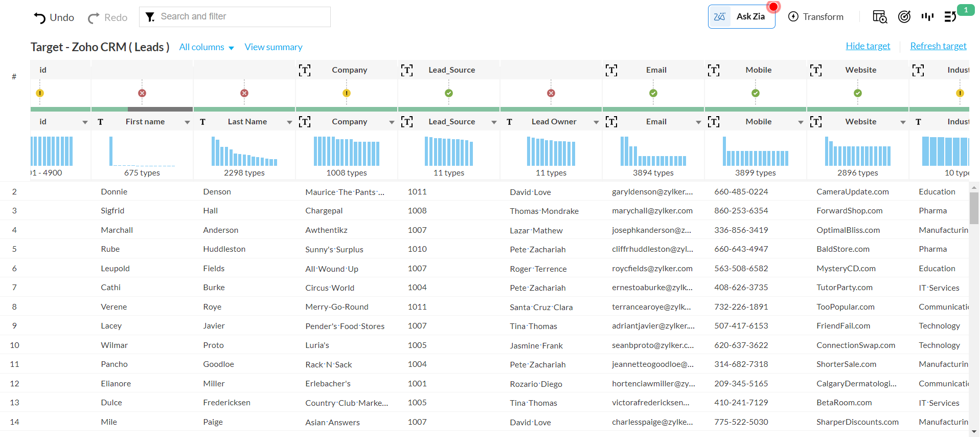Click the vertical scrollbar thumb of the data grid
980x437 pixels.
974,208
